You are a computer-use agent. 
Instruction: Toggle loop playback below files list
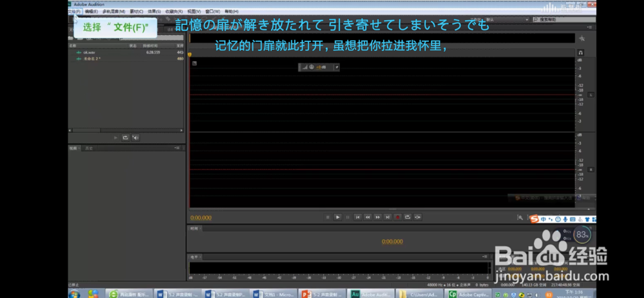(126, 138)
